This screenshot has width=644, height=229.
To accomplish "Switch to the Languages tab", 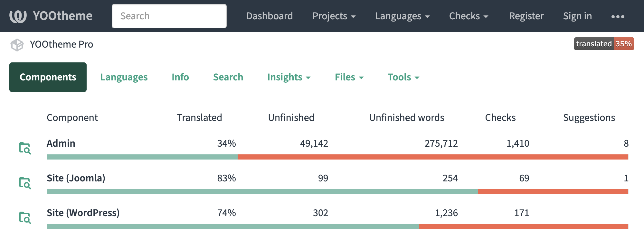I will [x=124, y=77].
